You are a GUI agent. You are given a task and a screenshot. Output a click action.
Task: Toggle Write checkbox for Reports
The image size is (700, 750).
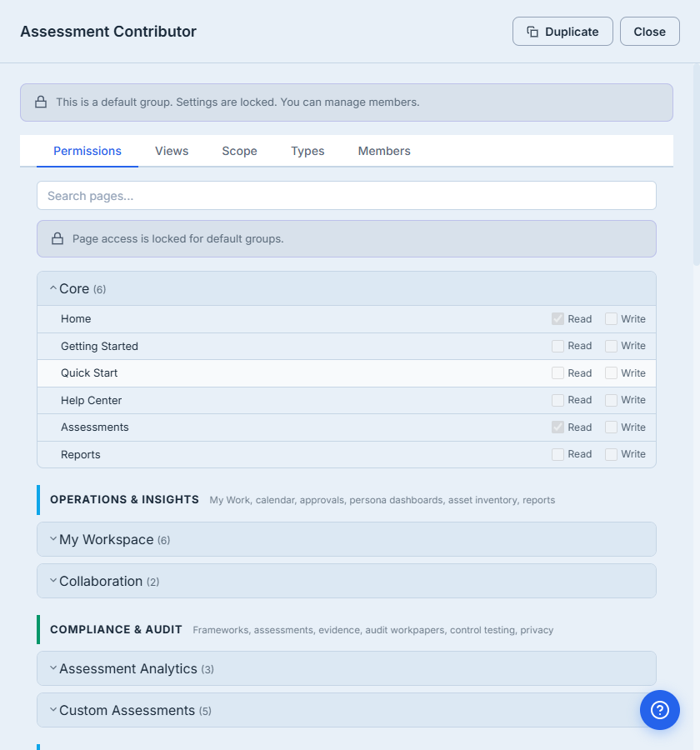(611, 454)
